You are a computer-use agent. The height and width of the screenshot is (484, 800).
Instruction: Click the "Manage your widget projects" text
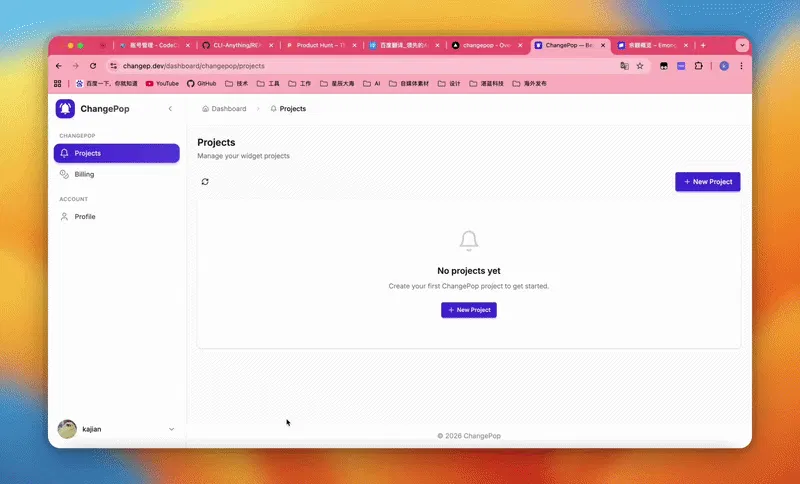click(x=243, y=156)
